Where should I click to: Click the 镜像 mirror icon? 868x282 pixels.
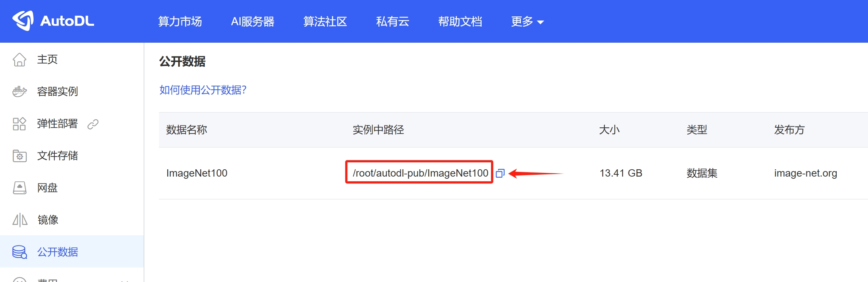click(20, 220)
